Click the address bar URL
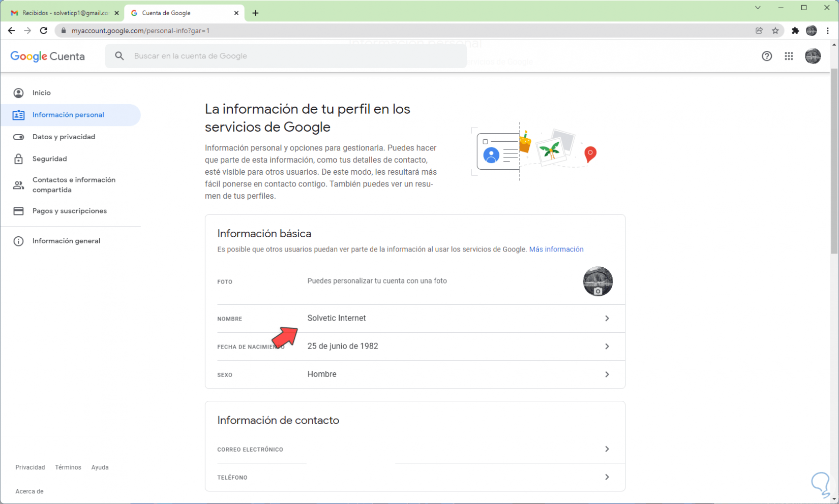The height and width of the screenshot is (504, 839). pyautogui.click(x=140, y=30)
